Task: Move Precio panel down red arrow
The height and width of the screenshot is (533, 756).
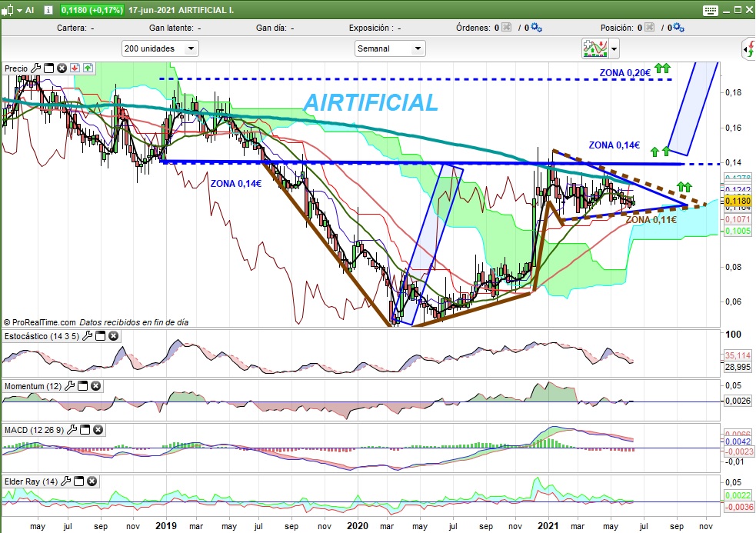Action: (75, 68)
